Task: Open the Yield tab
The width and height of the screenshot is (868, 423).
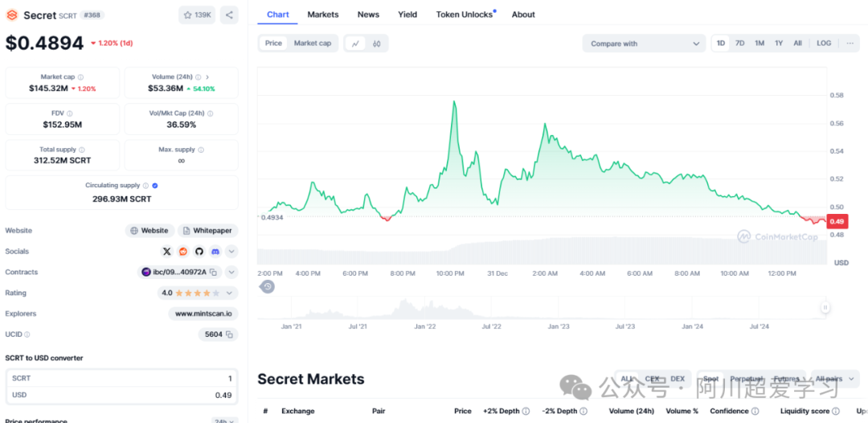Action: (x=407, y=14)
